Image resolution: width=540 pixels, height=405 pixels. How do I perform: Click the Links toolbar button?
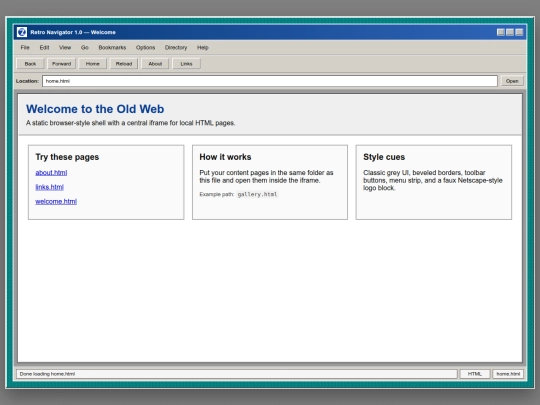[x=186, y=64]
